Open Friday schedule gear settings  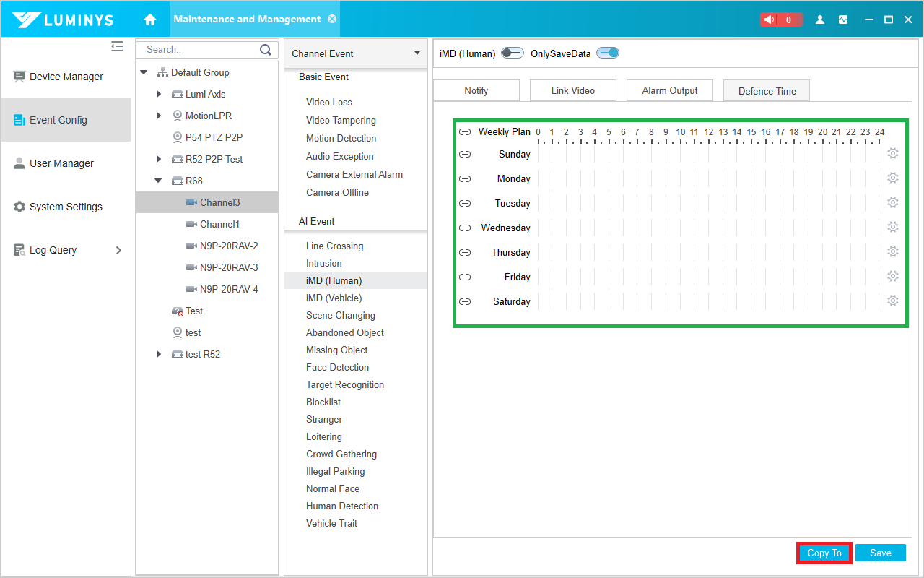pos(892,277)
